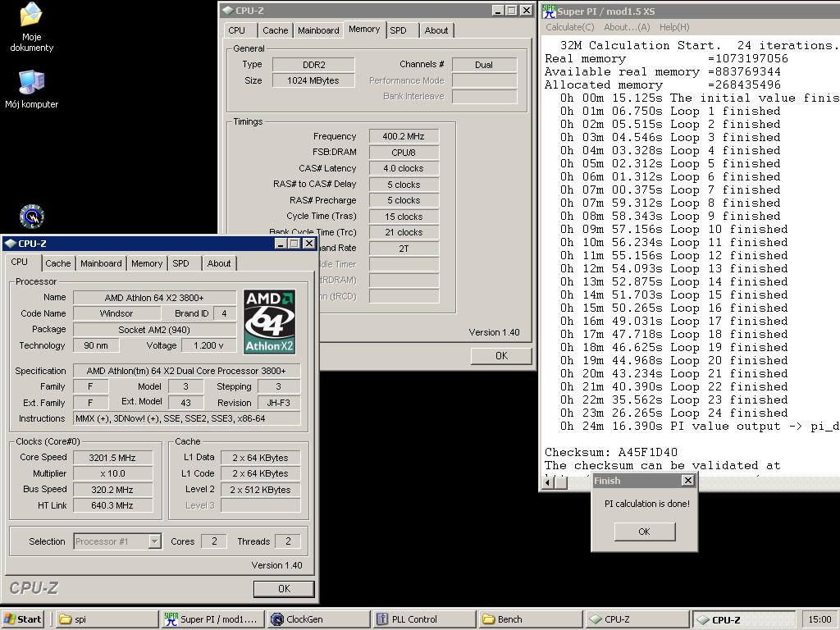Switch to Bench folder taskbar button
The width and height of the screenshot is (840, 630).
(x=530, y=619)
